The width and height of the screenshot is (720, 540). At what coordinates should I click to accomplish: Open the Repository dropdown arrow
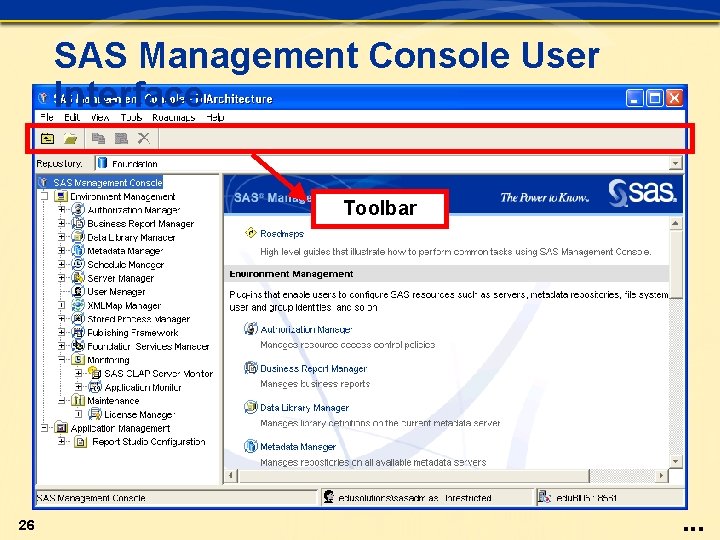(x=675, y=163)
